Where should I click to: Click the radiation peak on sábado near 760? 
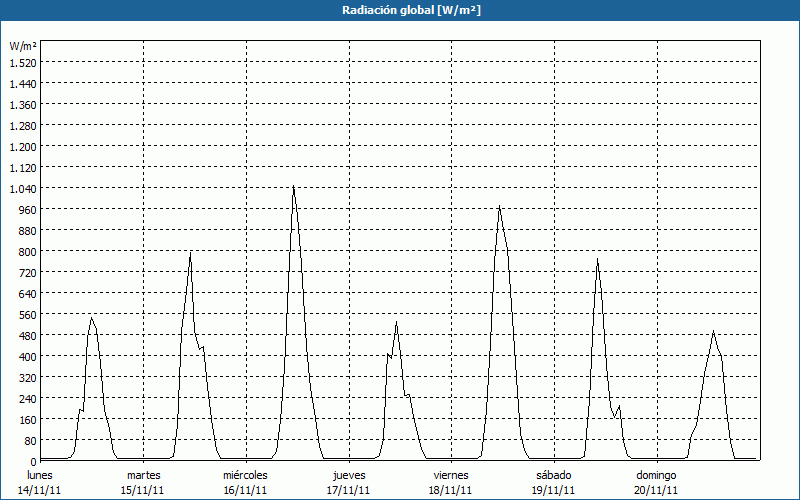click(597, 259)
